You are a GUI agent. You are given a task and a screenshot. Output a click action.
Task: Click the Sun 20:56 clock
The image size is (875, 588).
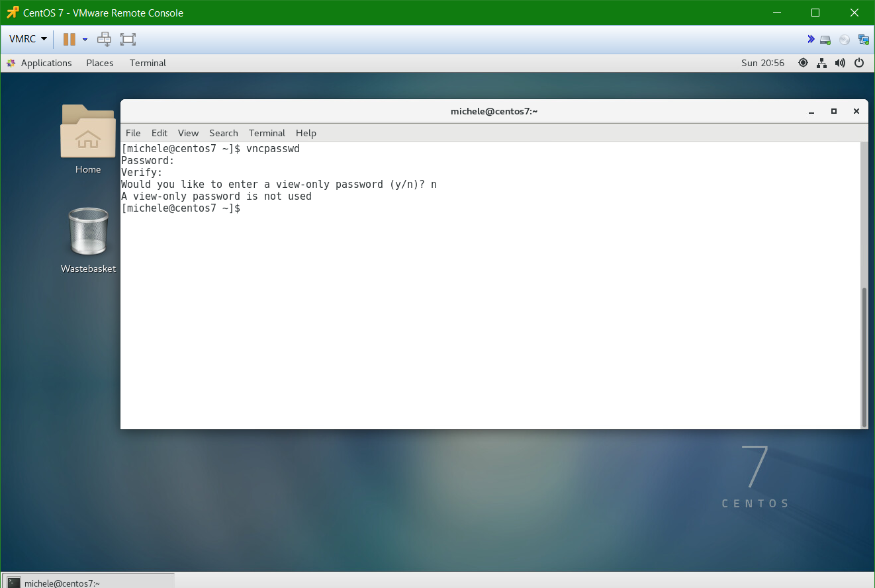(x=763, y=63)
